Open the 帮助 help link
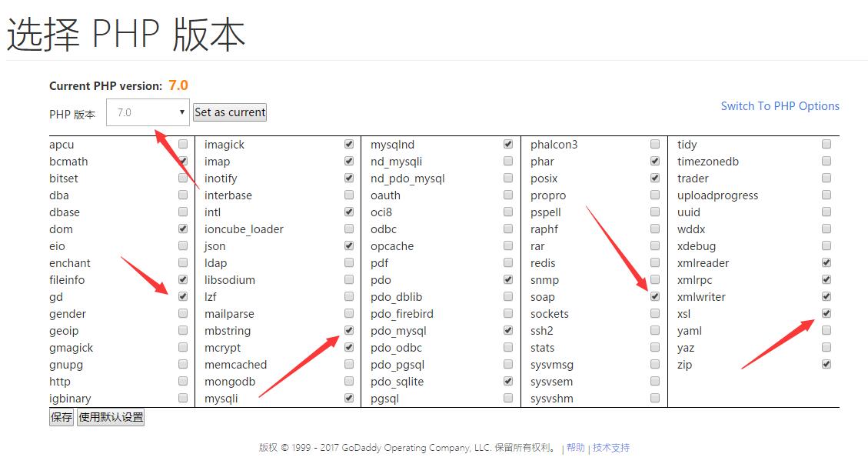868x464 pixels. [576, 447]
